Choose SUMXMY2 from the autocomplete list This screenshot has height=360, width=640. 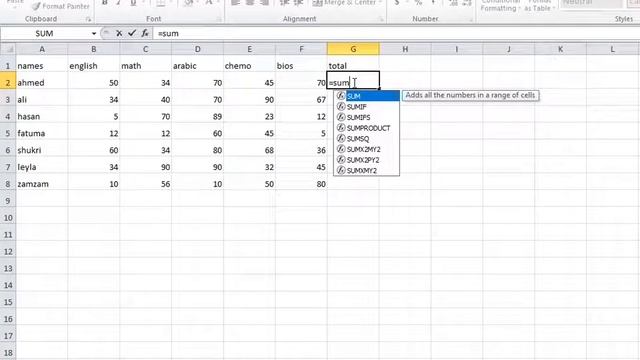pos(367,170)
